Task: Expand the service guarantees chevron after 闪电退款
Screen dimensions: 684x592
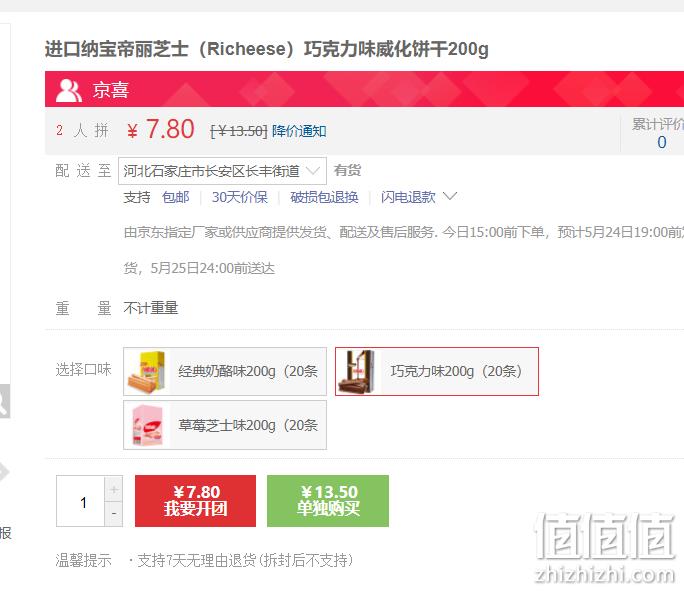Action: click(x=450, y=196)
